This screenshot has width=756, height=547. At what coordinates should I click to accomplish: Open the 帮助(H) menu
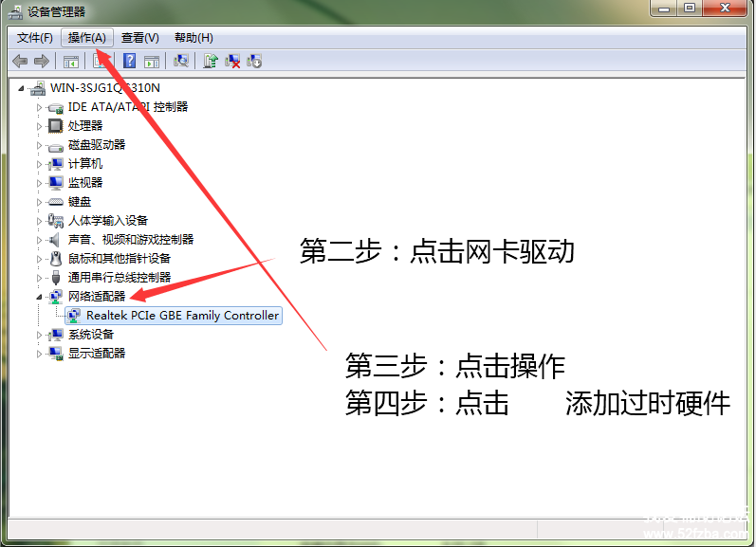[194, 38]
